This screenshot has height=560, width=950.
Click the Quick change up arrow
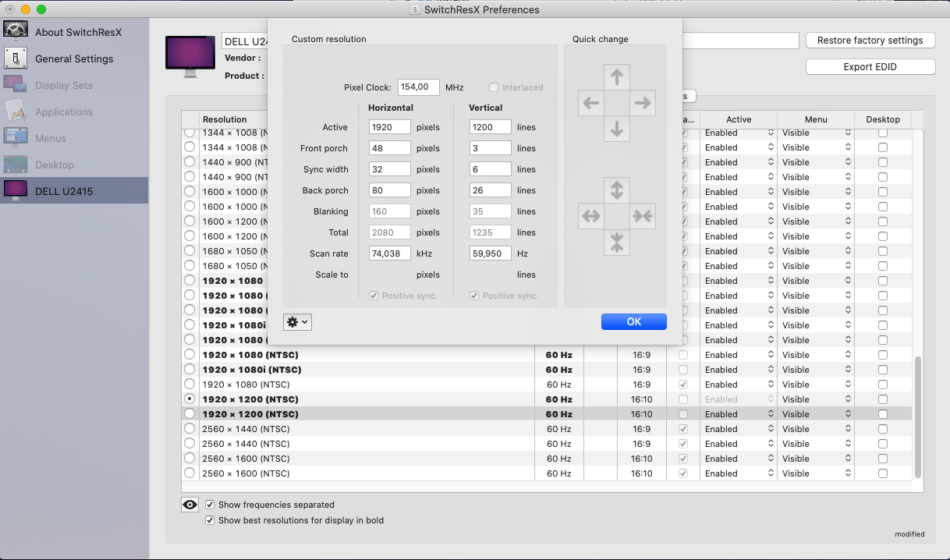617,77
